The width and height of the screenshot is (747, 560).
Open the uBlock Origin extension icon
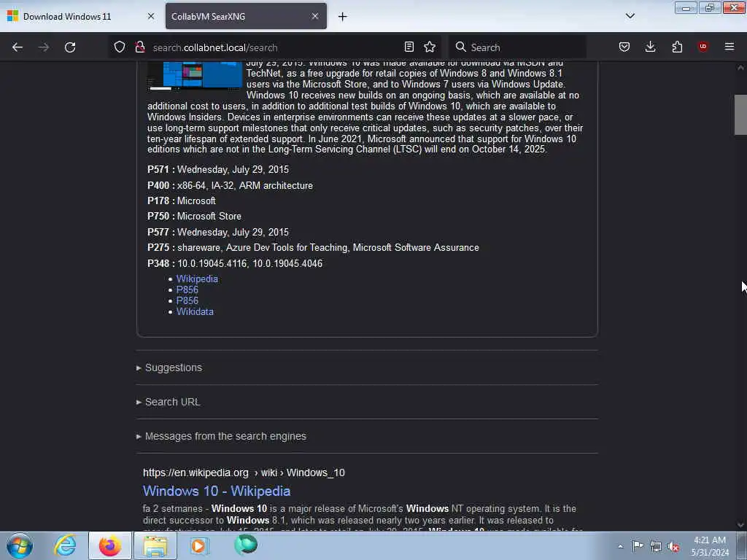coord(703,47)
